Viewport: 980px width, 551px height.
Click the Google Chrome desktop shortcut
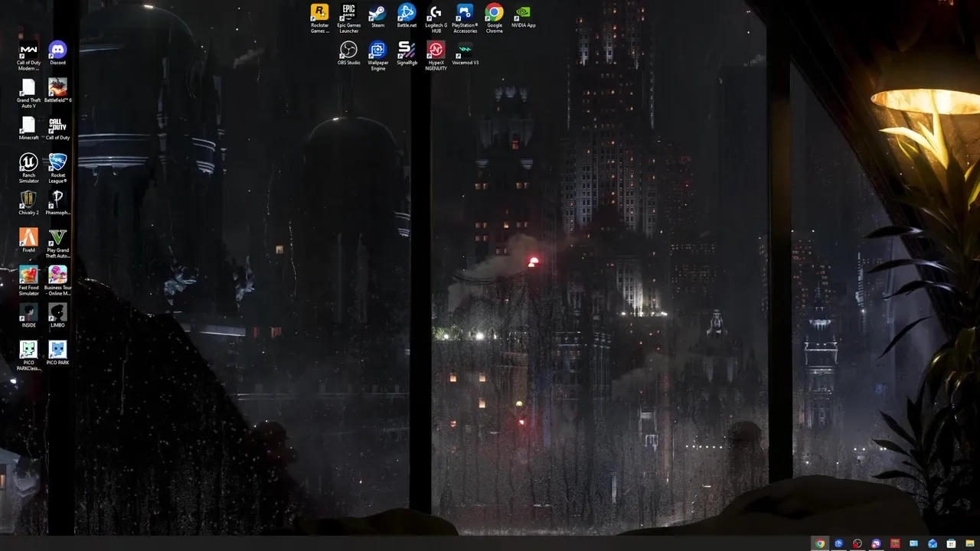(495, 18)
